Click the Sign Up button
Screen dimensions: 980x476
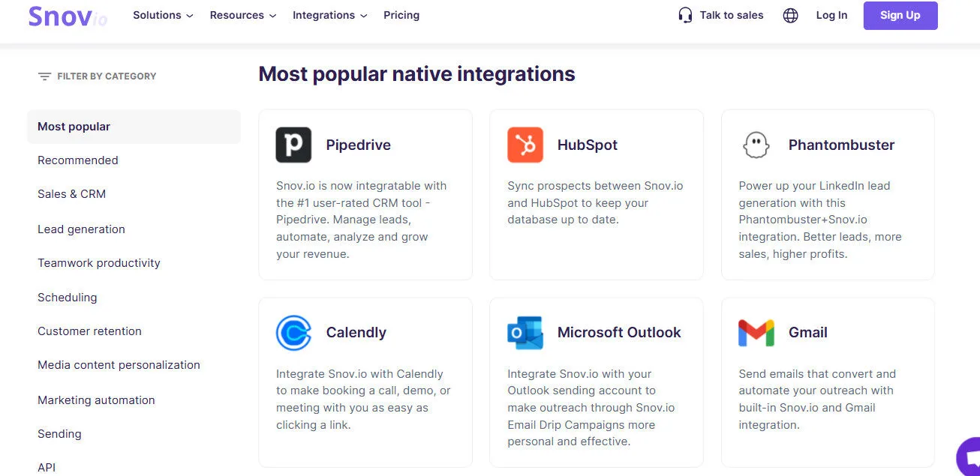click(900, 15)
